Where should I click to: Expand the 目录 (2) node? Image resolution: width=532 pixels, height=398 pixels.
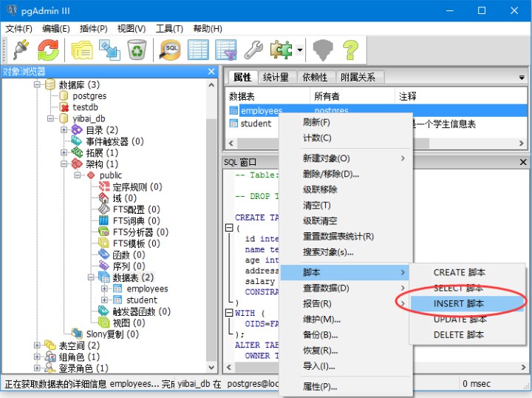(64, 129)
